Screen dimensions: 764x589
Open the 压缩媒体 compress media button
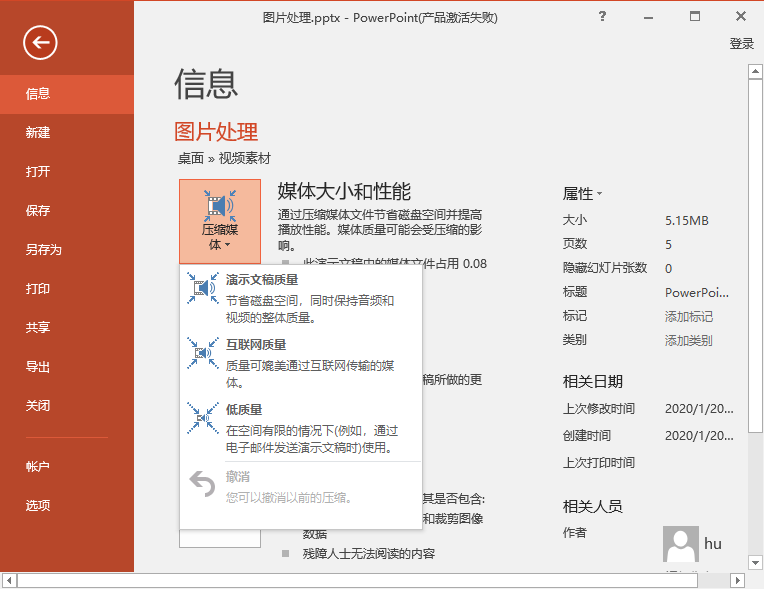(220, 221)
